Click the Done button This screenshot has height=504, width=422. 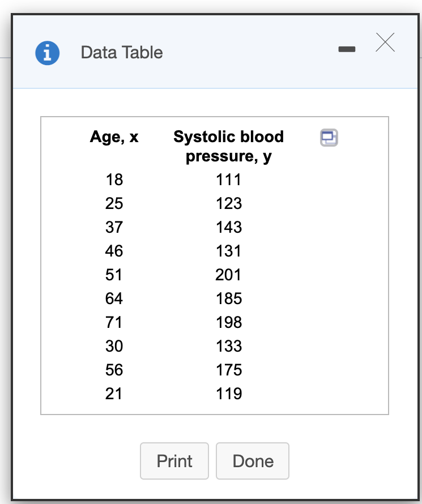tap(253, 461)
